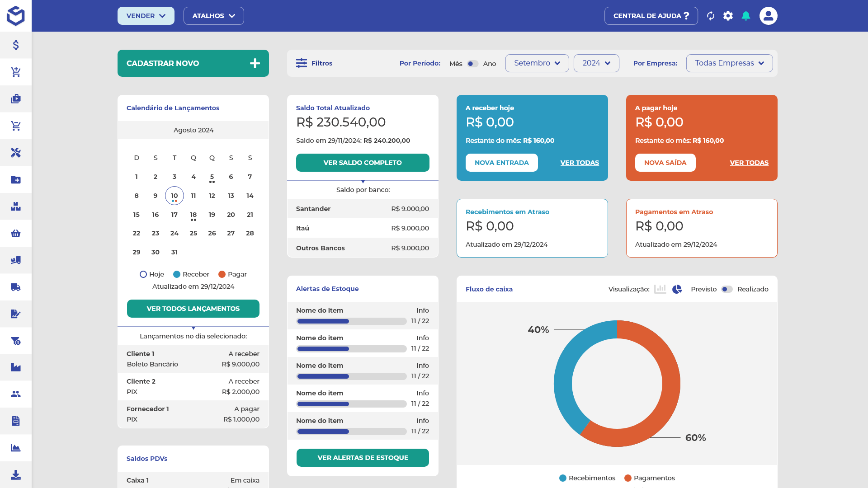
Task: Open the area chart reports sidebar icon
Action: click(x=16, y=448)
